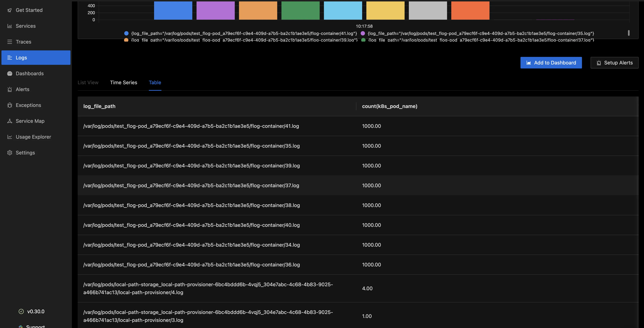The width and height of the screenshot is (644, 328).
Task: Click the green bar in the chart
Action: click(x=300, y=10)
